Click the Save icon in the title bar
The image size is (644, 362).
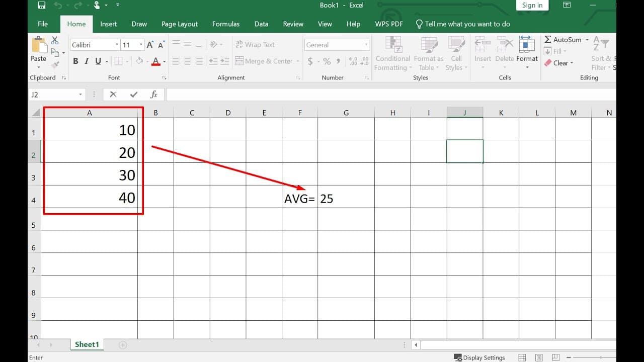click(x=42, y=6)
